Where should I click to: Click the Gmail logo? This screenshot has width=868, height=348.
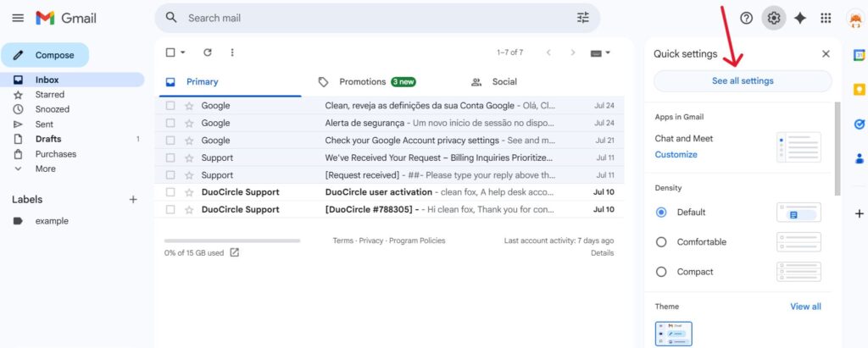[x=66, y=19]
